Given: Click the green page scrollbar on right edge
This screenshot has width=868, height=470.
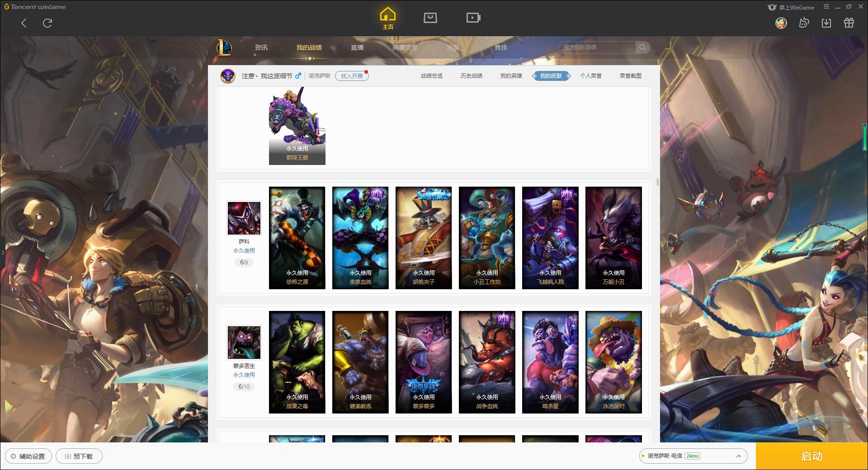Looking at the screenshot, I should pos(865,137).
